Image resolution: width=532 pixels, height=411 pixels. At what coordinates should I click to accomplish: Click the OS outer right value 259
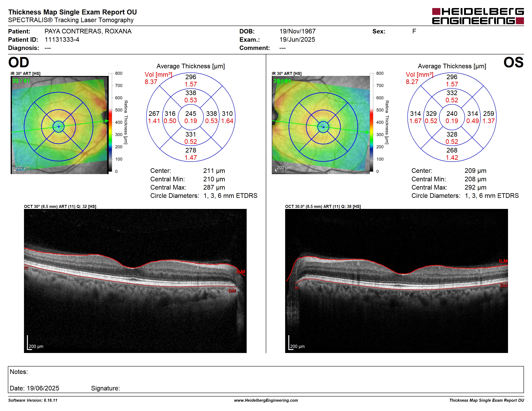point(489,113)
